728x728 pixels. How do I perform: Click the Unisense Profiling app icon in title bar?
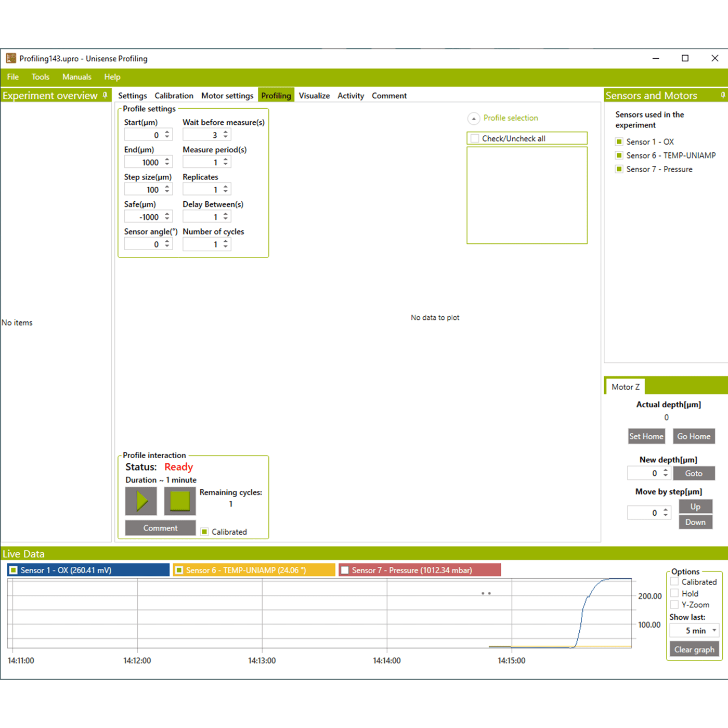[x=11, y=58]
